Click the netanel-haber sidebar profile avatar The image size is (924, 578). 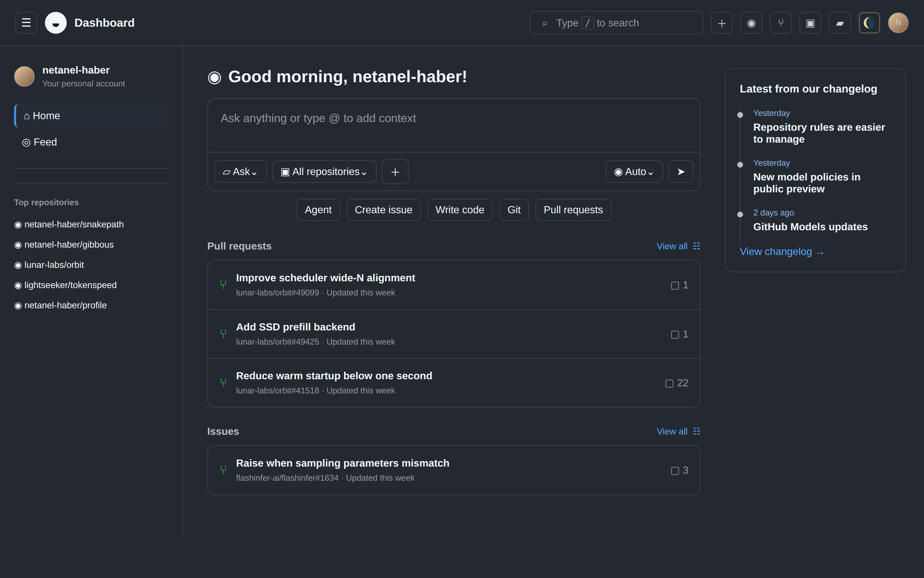click(24, 76)
